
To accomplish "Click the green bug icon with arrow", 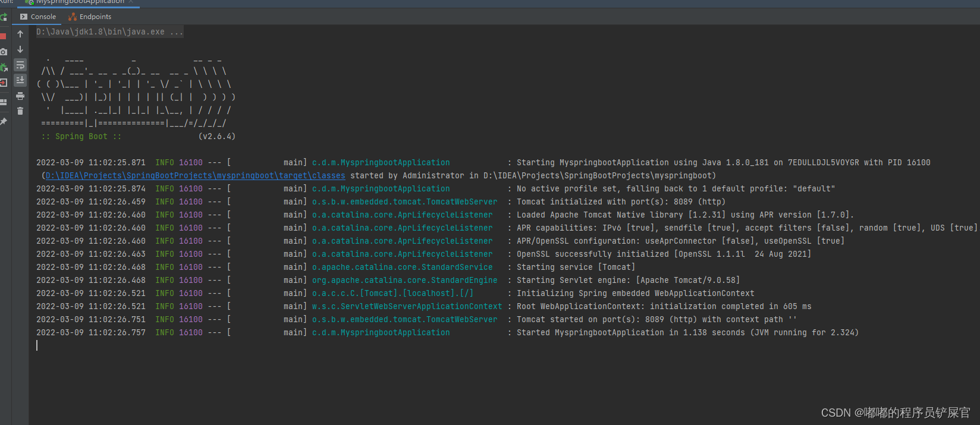I will (x=3, y=67).
